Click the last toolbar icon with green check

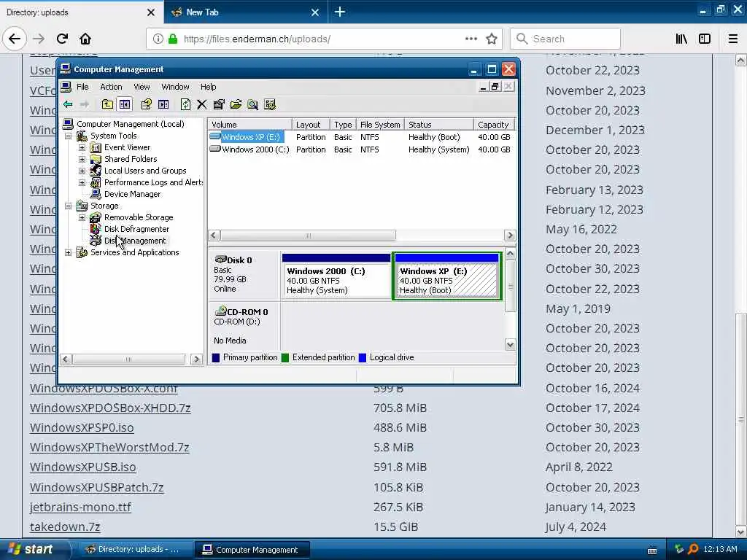coord(270,104)
